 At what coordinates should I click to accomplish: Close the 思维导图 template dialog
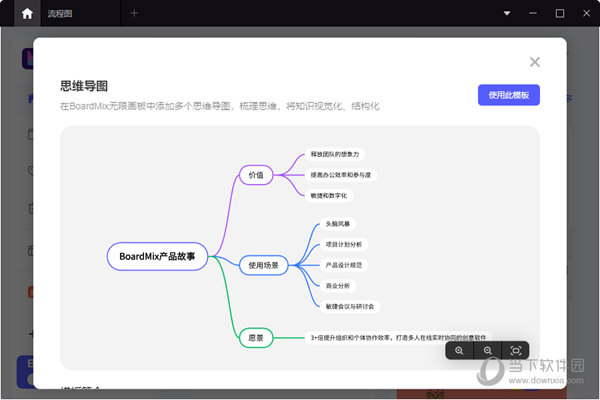pyautogui.click(x=535, y=62)
